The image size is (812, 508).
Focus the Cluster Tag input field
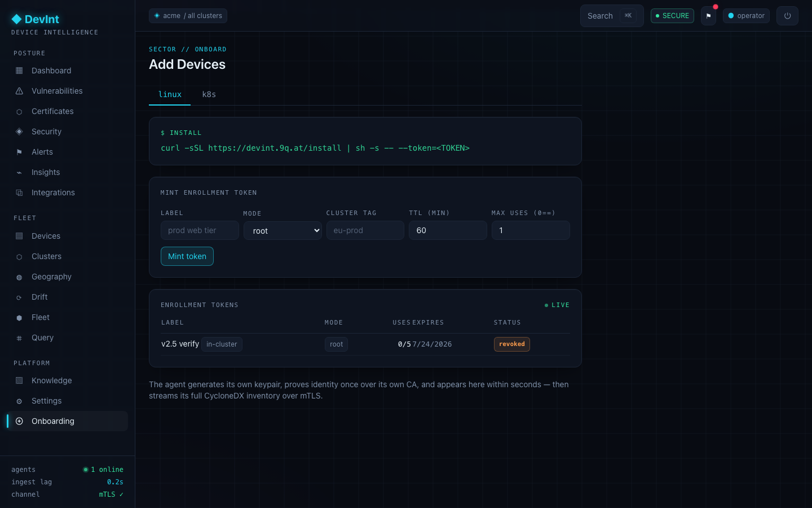(365, 230)
